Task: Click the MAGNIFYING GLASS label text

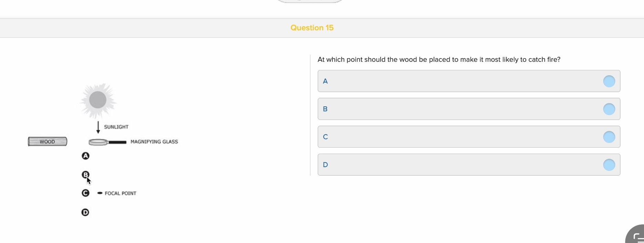Action: click(154, 142)
